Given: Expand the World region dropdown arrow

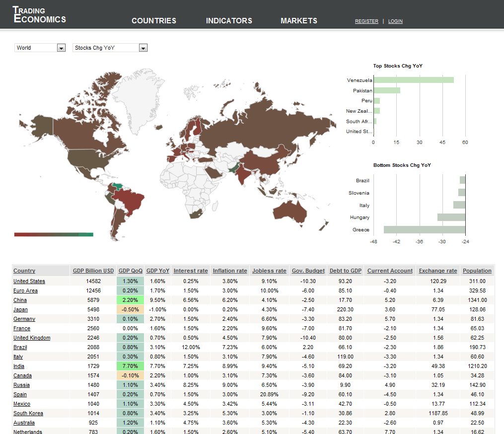Looking at the screenshot, I should [61, 48].
